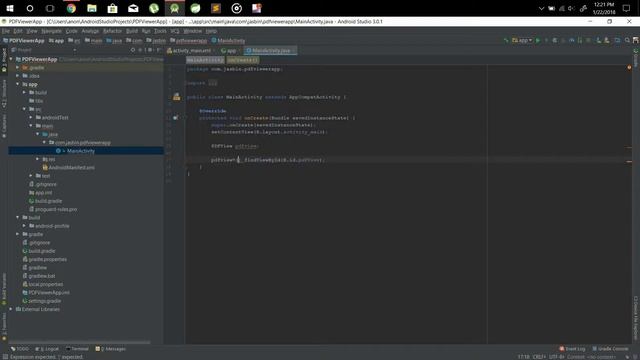This screenshot has height=360, width=640.
Task: Open the VCS menu
Action: pos(175,31)
